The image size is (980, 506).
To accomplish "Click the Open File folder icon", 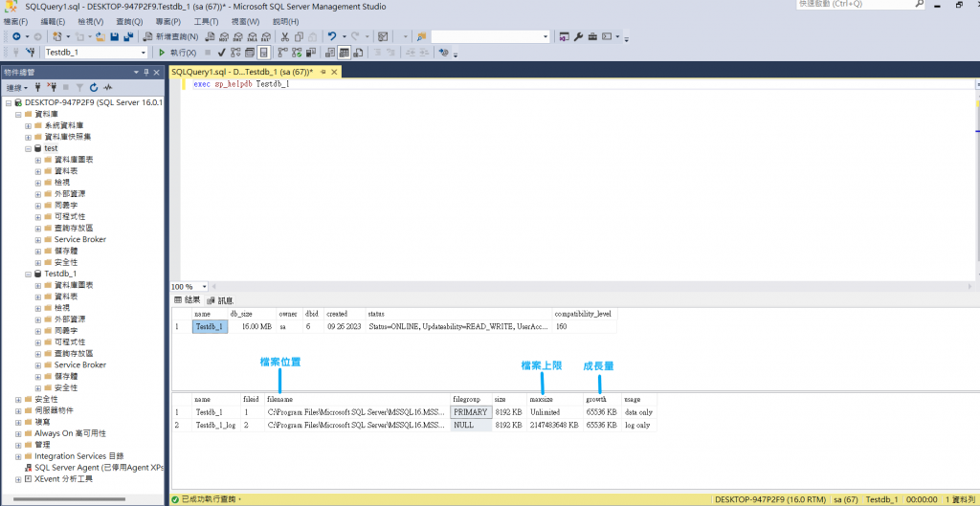I will [100, 37].
